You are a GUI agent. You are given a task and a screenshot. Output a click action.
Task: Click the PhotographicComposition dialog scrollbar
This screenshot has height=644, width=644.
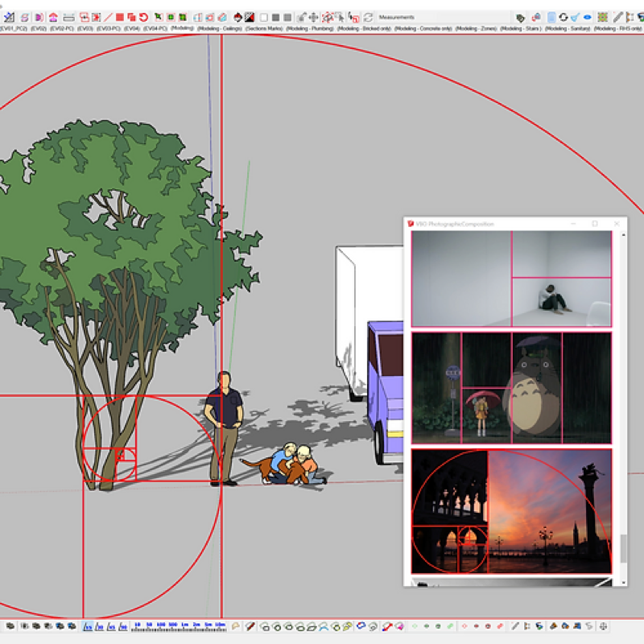click(622, 547)
